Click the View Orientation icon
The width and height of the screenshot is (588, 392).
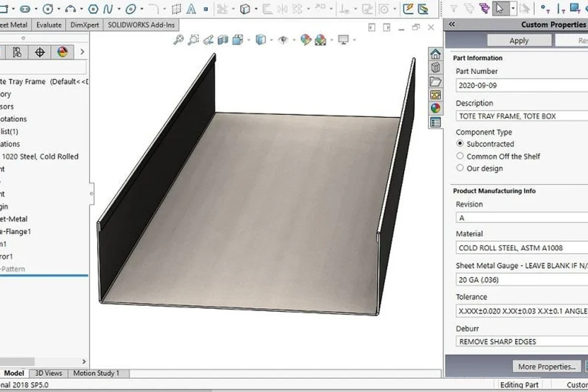point(238,40)
